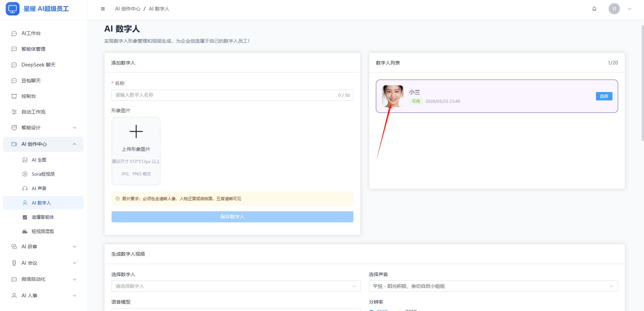Click the 数字人名称 input field
644x311 pixels.
(225, 95)
